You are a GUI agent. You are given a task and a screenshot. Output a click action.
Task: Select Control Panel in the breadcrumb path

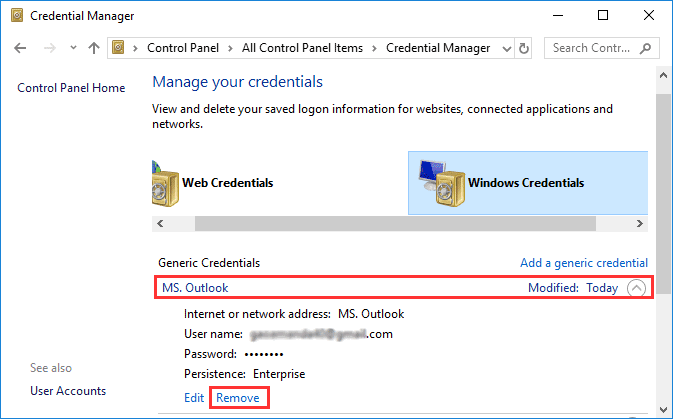point(183,48)
